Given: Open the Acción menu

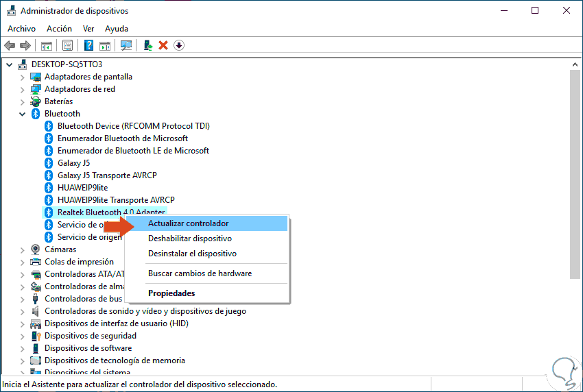Looking at the screenshot, I should tap(59, 29).
